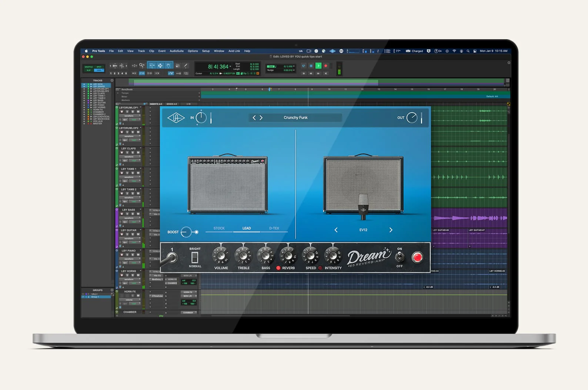Select the STOCK amp mod tab
The image size is (588, 390).
click(x=219, y=228)
